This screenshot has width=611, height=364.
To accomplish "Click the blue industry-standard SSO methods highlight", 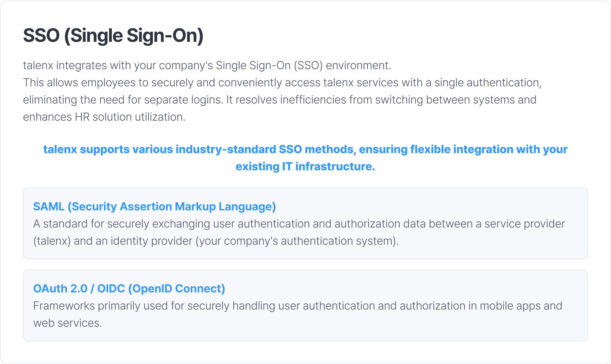I will click(305, 149).
